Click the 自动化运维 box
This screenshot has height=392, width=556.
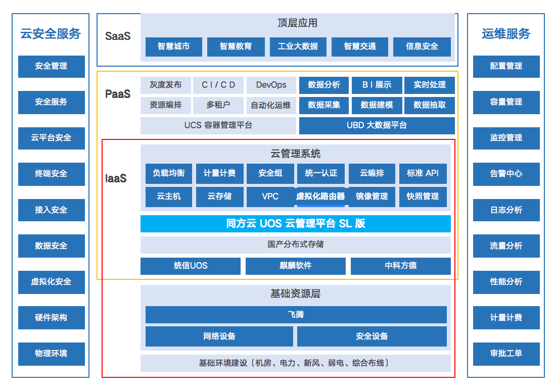(271, 105)
